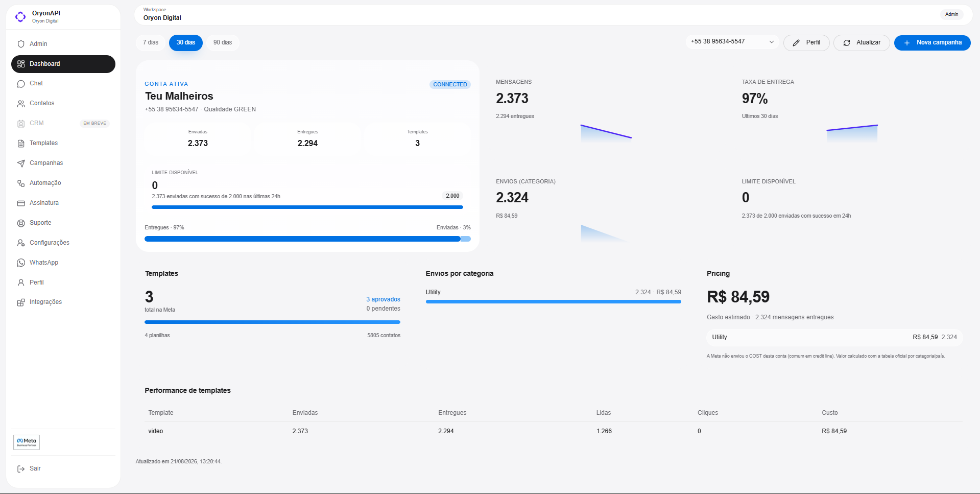Image resolution: width=980 pixels, height=494 pixels.
Task: Click the Enviadas 2.373 stat card
Action: click(198, 138)
